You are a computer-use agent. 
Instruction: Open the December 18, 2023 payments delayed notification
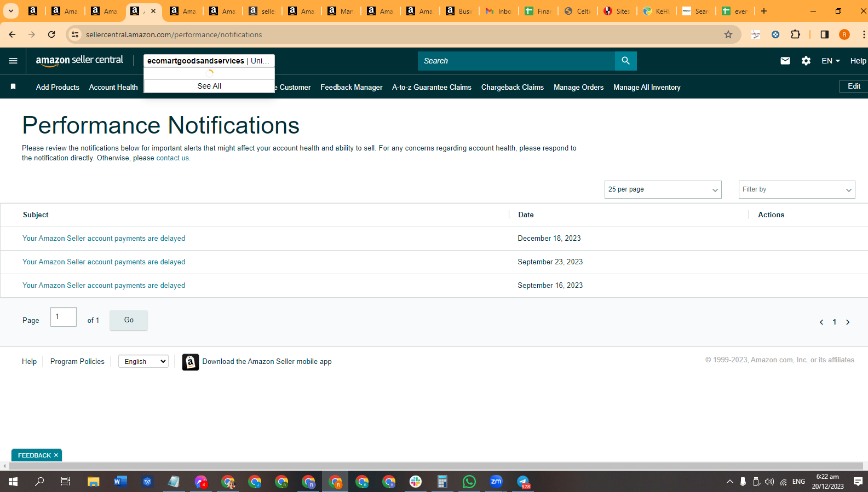[104, 239]
